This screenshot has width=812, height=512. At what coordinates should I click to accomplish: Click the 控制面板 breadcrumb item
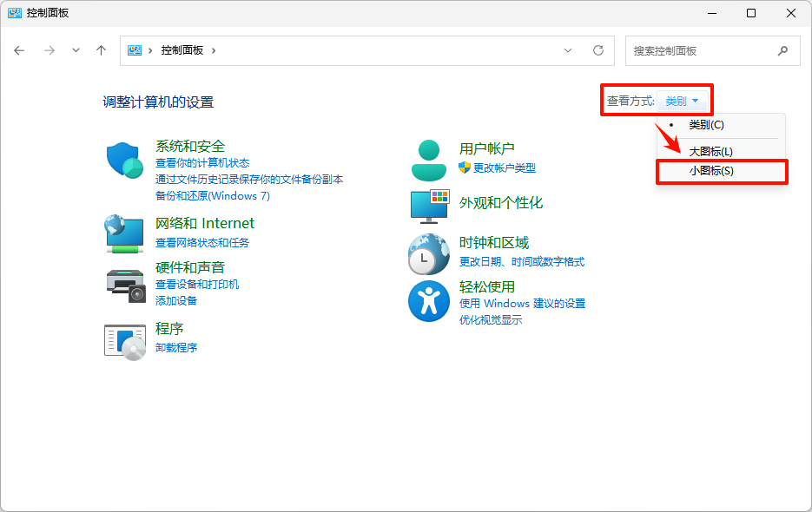(x=181, y=50)
